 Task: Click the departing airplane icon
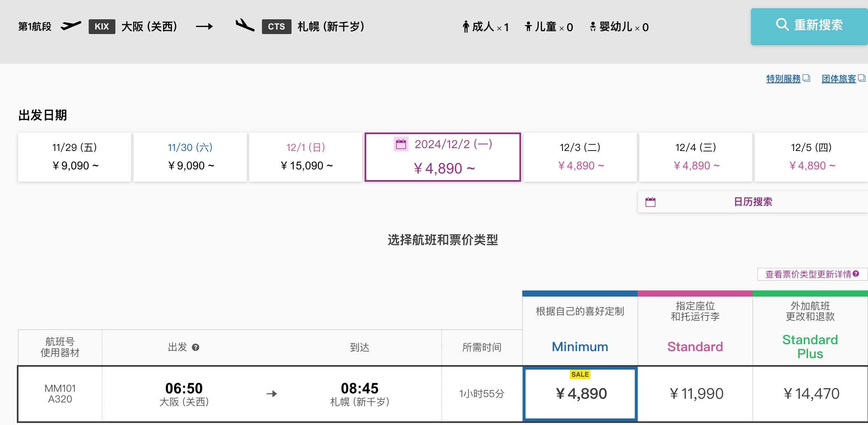(71, 26)
